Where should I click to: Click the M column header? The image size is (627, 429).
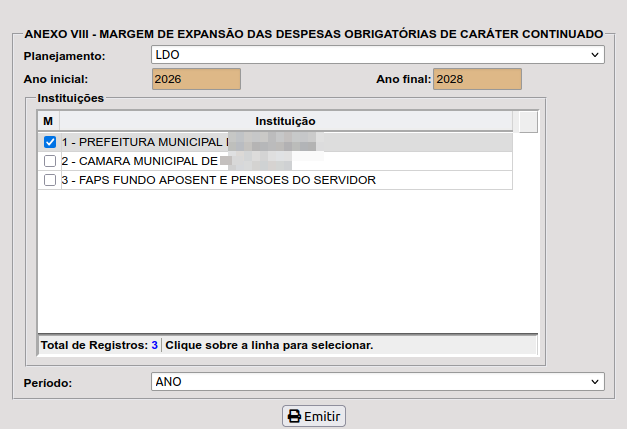48,121
